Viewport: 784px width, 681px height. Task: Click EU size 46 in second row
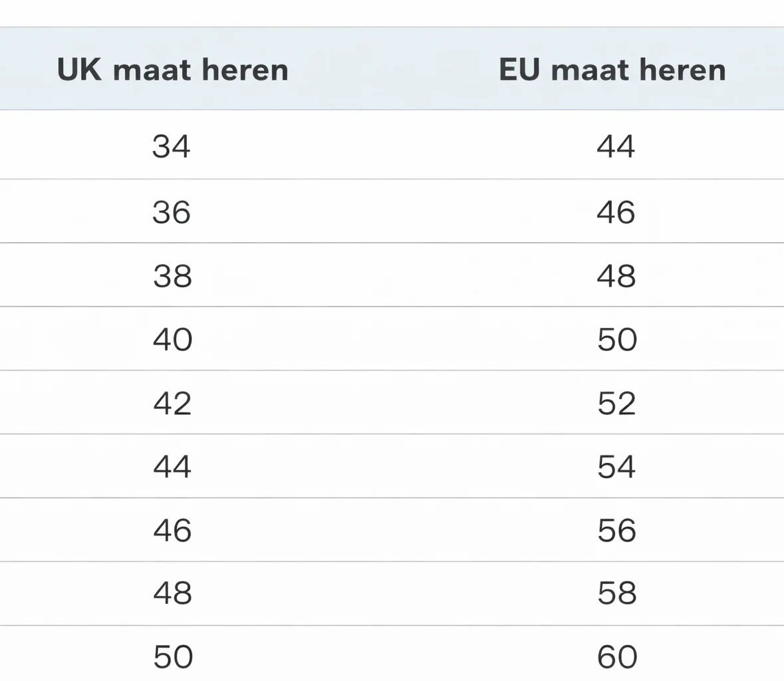[616, 212]
